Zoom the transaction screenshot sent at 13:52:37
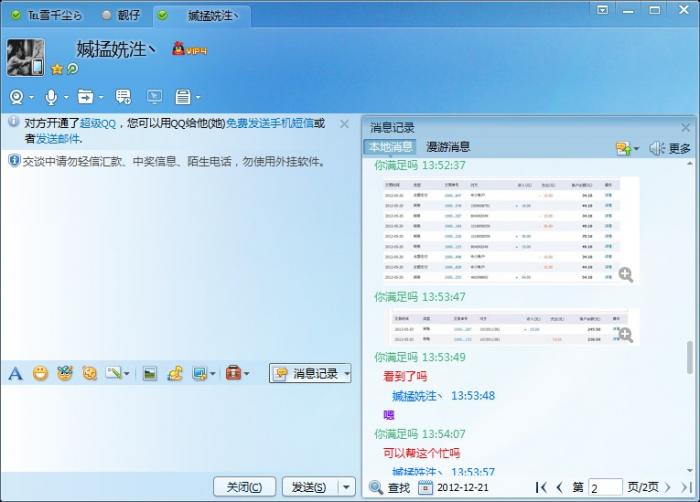The height and width of the screenshot is (502, 700). click(x=626, y=275)
